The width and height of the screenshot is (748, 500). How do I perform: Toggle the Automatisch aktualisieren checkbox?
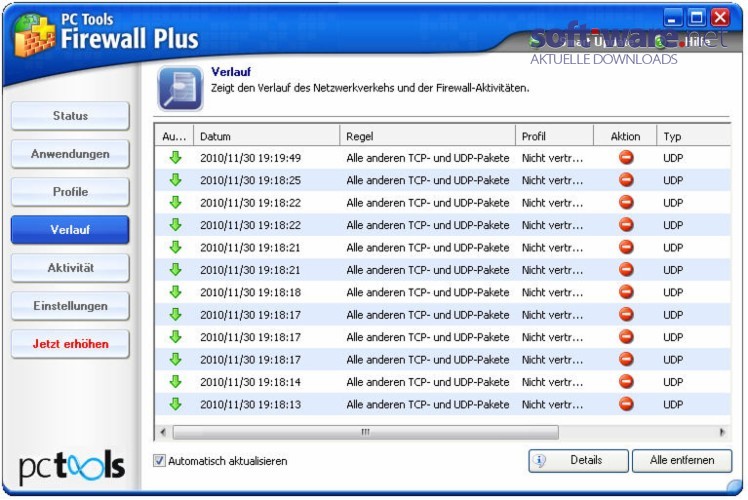click(x=159, y=460)
